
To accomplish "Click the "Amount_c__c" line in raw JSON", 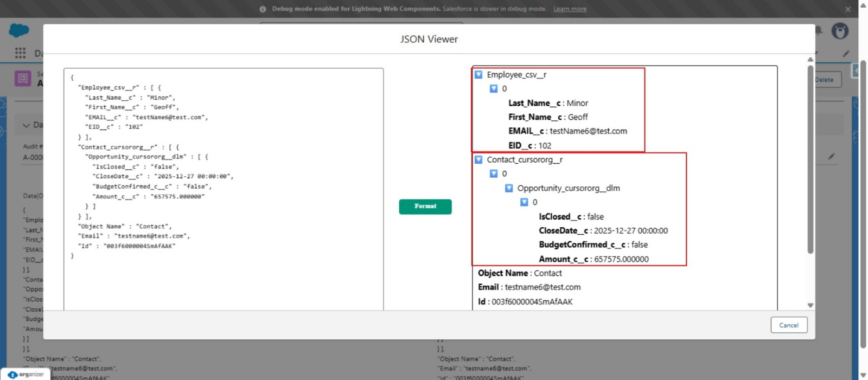I will pyautogui.click(x=148, y=196).
